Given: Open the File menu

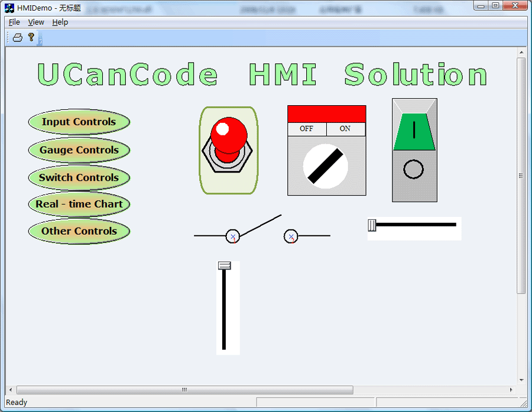Looking at the screenshot, I should tap(14, 22).
